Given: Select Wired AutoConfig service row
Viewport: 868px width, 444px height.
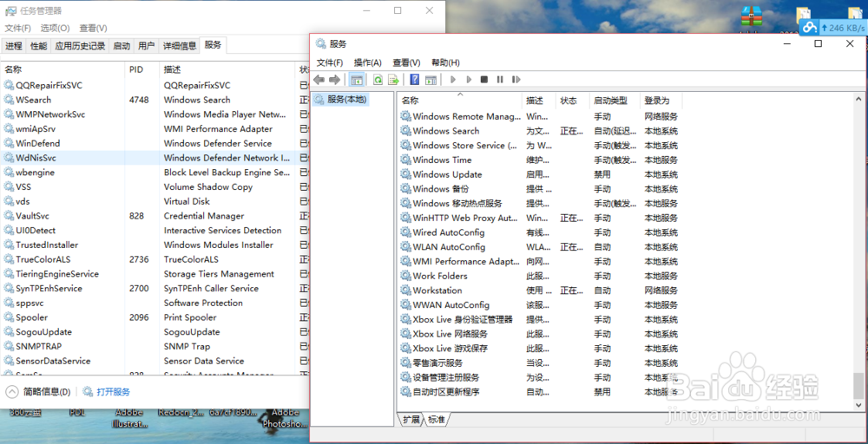Looking at the screenshot, I should (x=540, y=232).
